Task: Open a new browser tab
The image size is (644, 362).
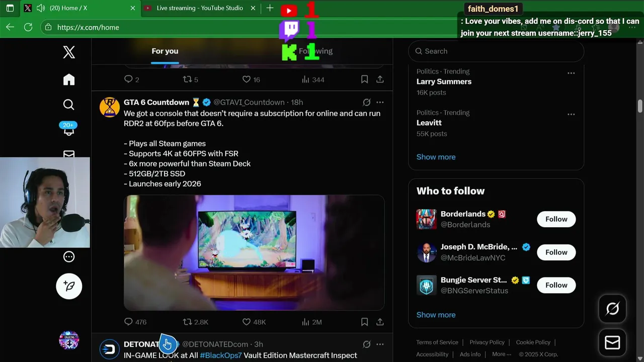Action: [x=270, y=8]
